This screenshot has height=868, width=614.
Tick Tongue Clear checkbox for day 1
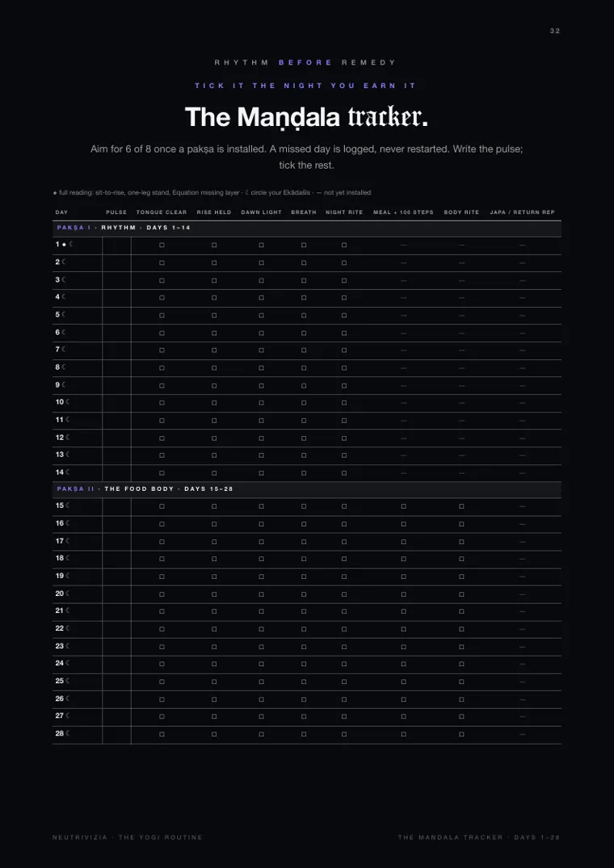(x=162, y=245)
